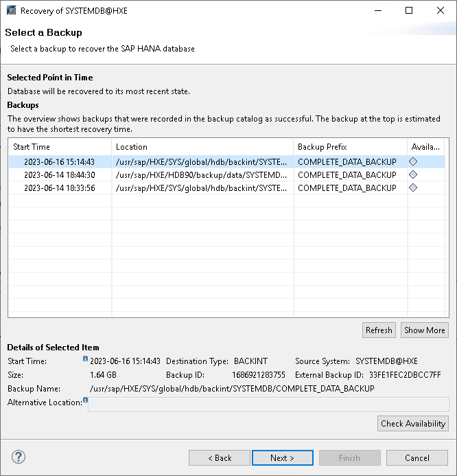Click Check Availability button
The width and height of the screenshot is (457, 476).
(x=412, y=424)
